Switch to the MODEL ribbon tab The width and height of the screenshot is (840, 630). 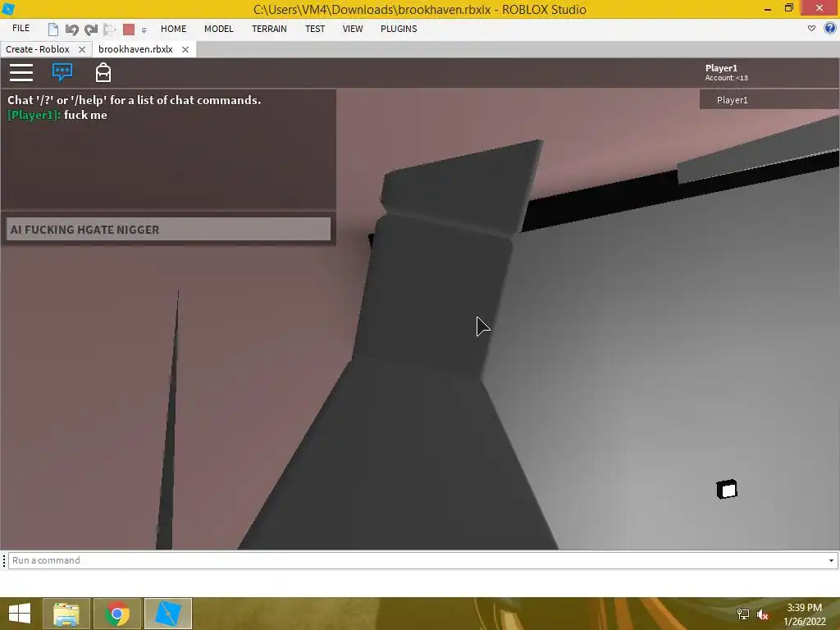click(x=218, y=29)
